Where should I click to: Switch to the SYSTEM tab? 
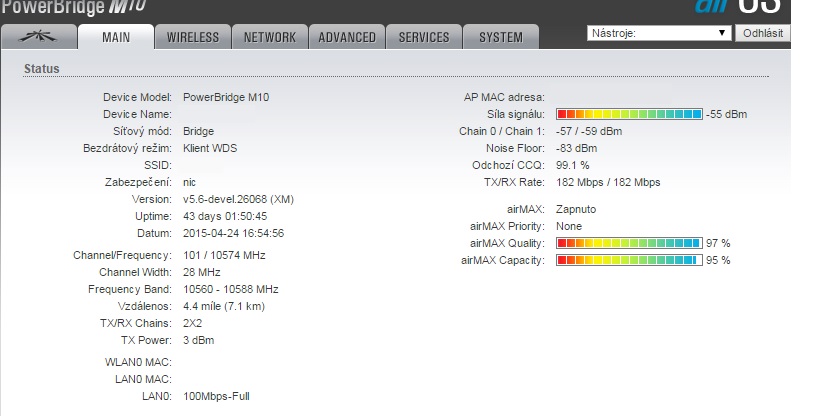point(501,37)
